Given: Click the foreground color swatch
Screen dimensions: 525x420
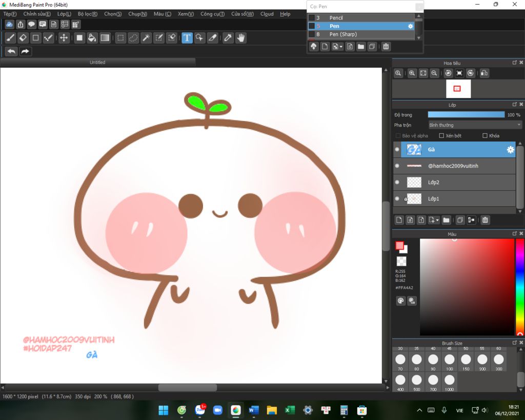Looking at the screenshot, I should (399, 246).
